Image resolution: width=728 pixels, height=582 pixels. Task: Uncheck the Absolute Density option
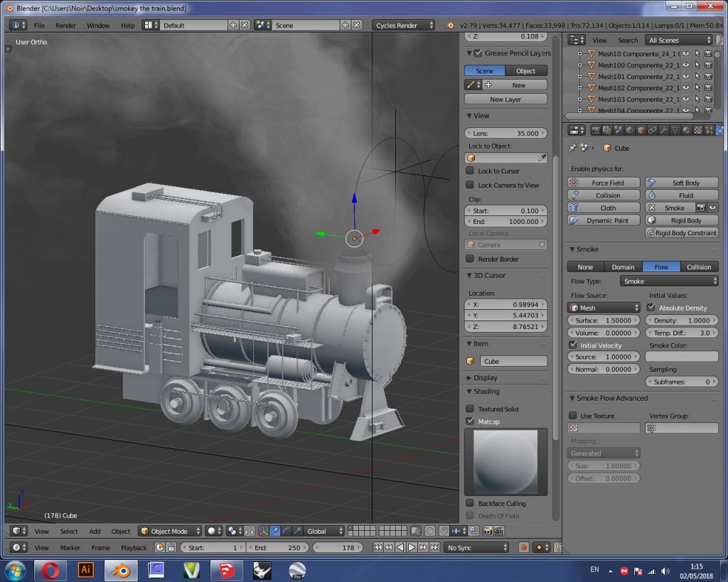click(x=651, y=308)
